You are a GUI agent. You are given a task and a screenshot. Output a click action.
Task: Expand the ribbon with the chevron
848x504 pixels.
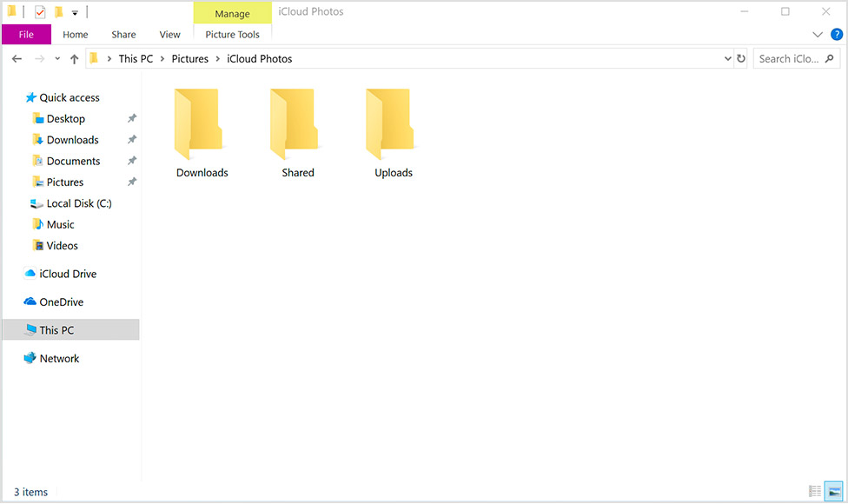(x=818, y=35)
